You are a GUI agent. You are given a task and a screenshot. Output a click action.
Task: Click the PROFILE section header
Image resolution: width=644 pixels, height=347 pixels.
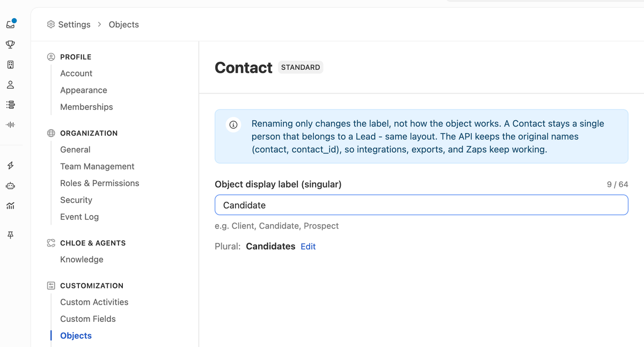tap(76, 57)
